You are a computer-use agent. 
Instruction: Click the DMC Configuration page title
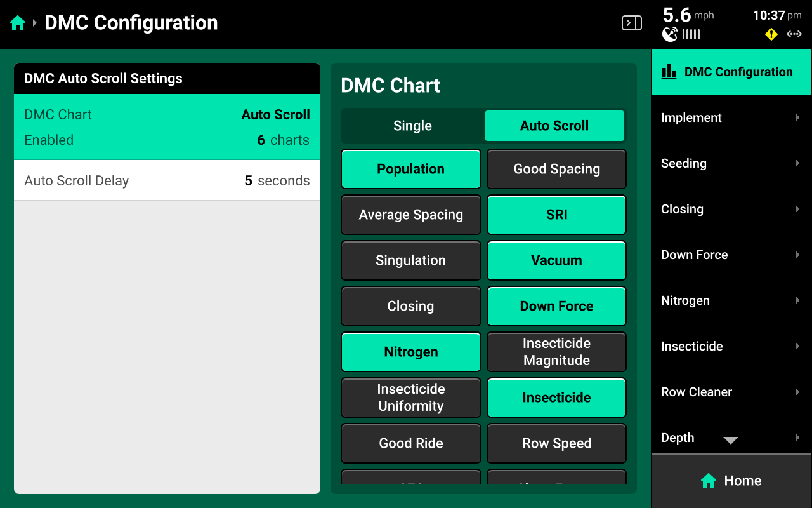tap(131, 23)
